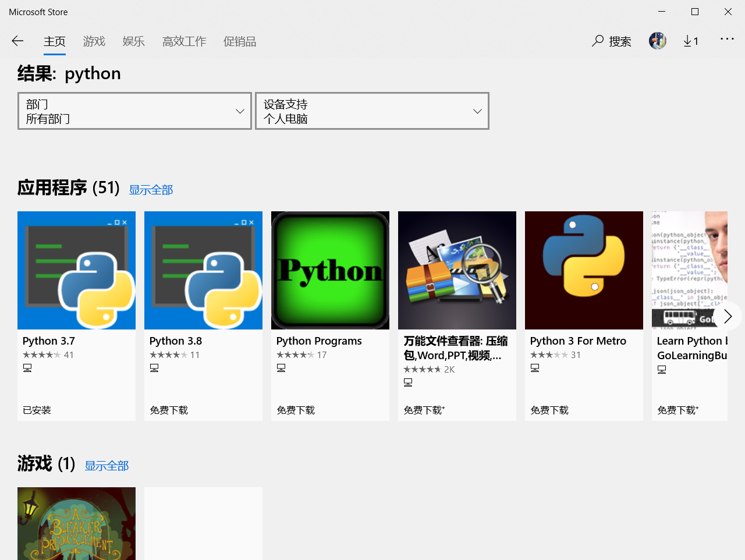Go back with the back arrow
The width and height of the screenshot is (745, 560).
[x=17, y=41]
